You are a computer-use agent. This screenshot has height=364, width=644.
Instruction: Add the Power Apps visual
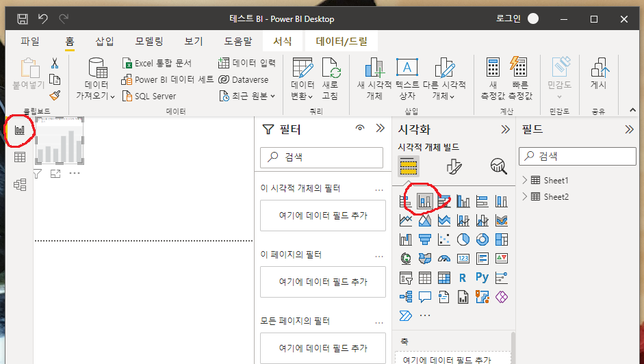point(502,297)
